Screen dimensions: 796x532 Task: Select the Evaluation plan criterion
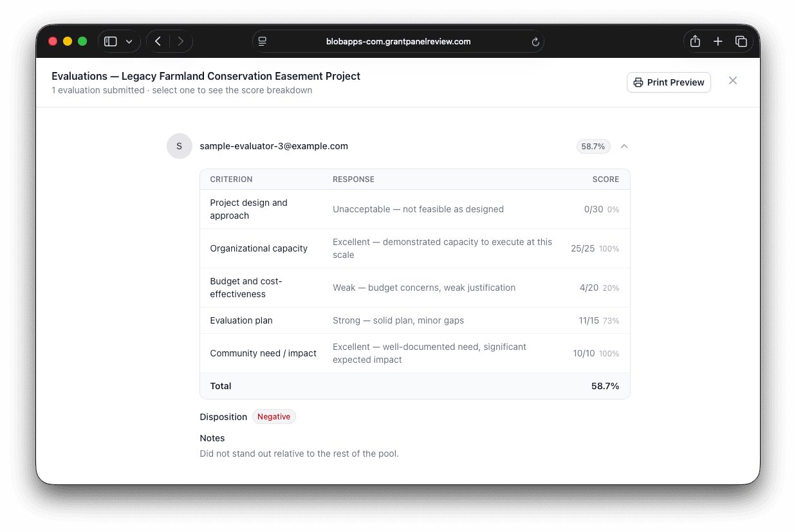click(241, 320)
